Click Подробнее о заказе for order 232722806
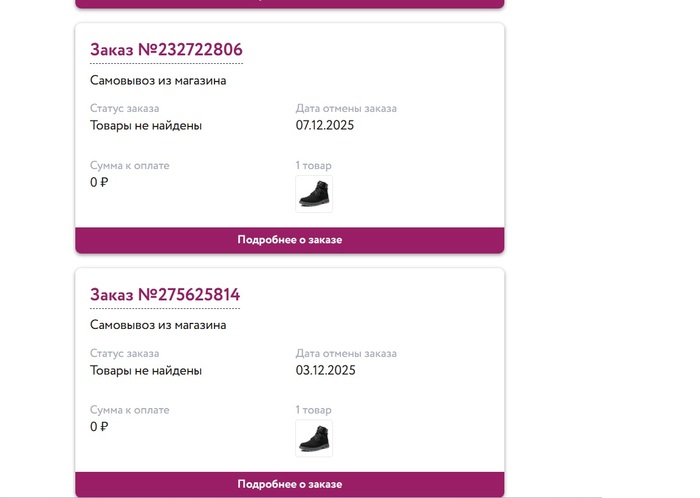Viewport: 700px width, 498px height. [290, 240]
